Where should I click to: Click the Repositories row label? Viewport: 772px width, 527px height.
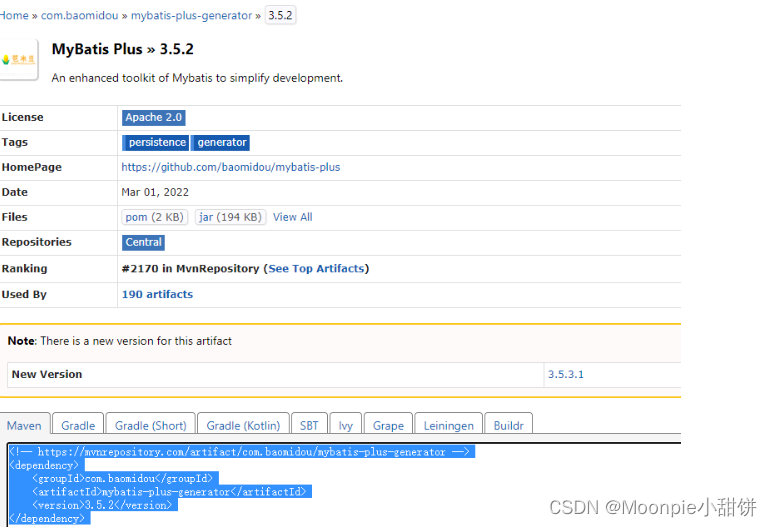tap(36, 242)
